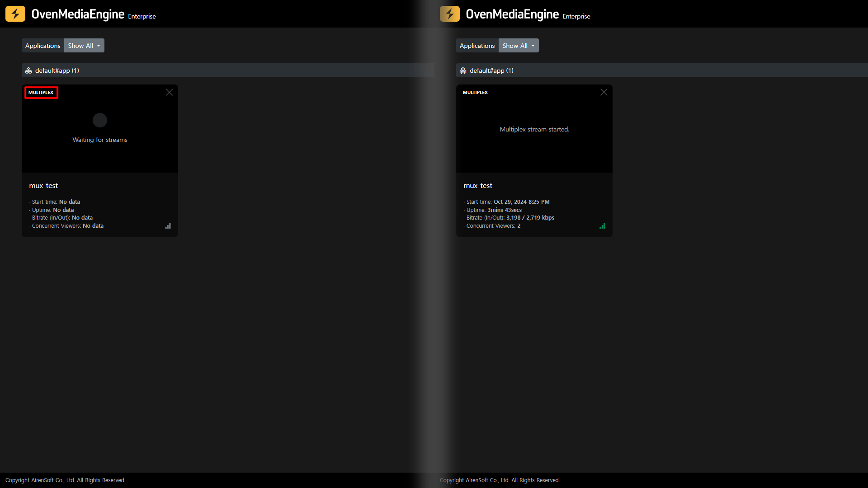Close the right mux-test stream card
This screenshot has width=868, height=488.
point(604,92)
